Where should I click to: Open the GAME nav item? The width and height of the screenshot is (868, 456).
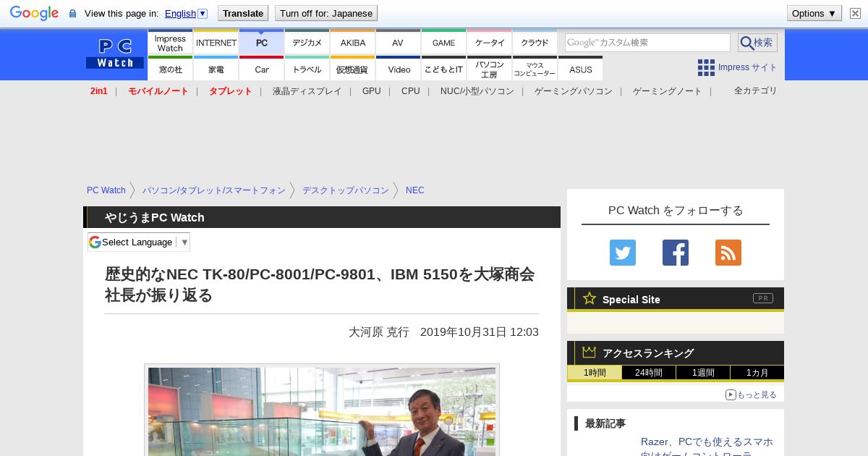443,43
